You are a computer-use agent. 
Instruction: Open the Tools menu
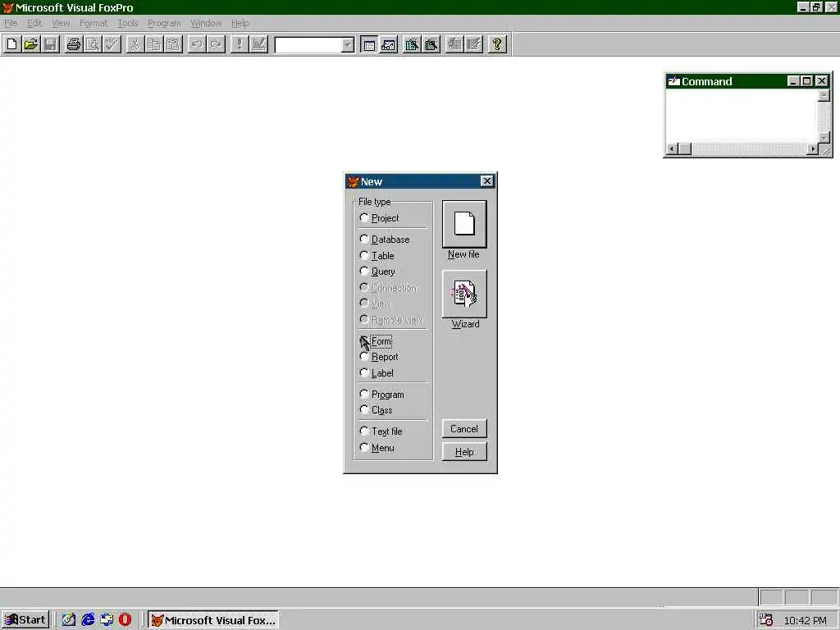127,23
